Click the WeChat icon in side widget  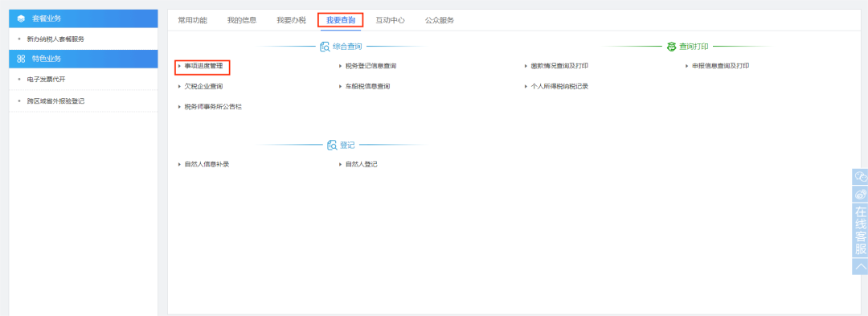860,177
